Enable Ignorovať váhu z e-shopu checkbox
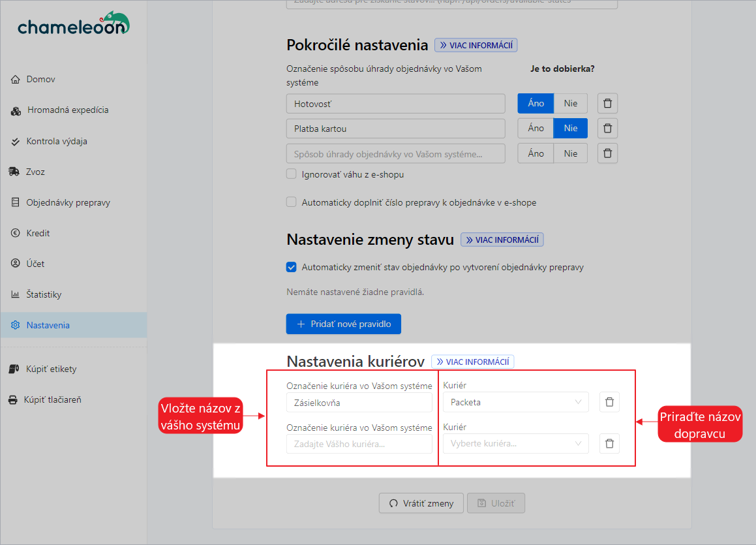 [x=292, y=174]
